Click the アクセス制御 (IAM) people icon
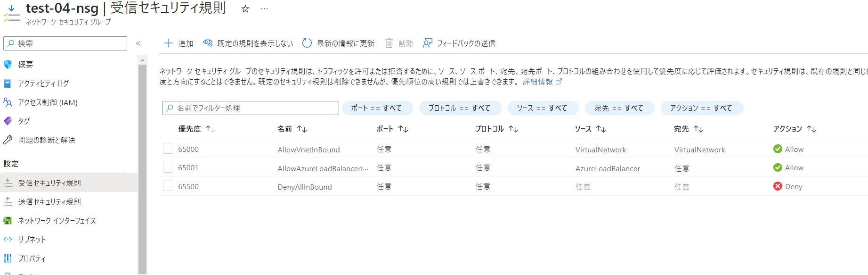 (8, 102)
